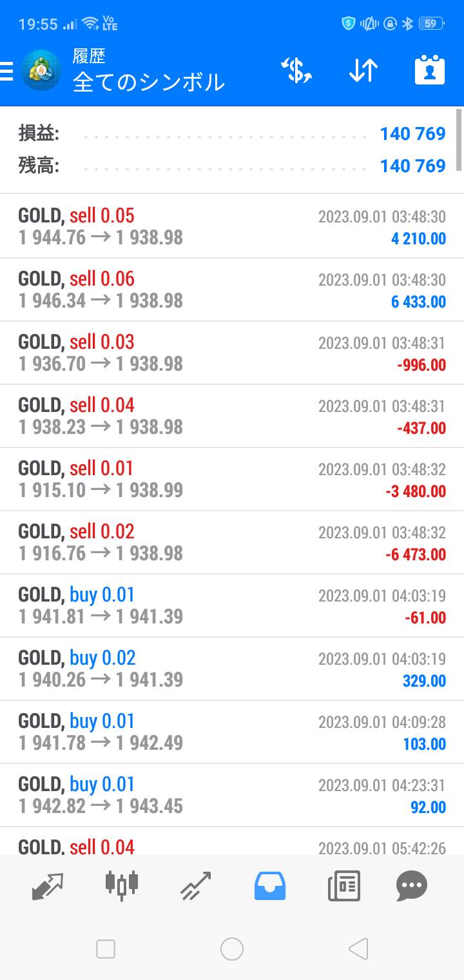464x980 pixels.
Task: Click the history list scrollbar
Action: point(459,139)
